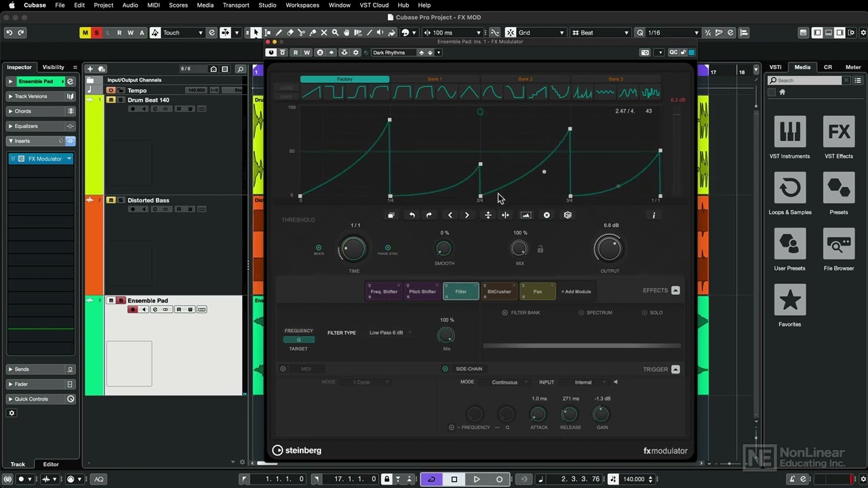This screenshot has height=488, width=868.
Task: Open the Apple menu
Action: click(x=11, y=5)
